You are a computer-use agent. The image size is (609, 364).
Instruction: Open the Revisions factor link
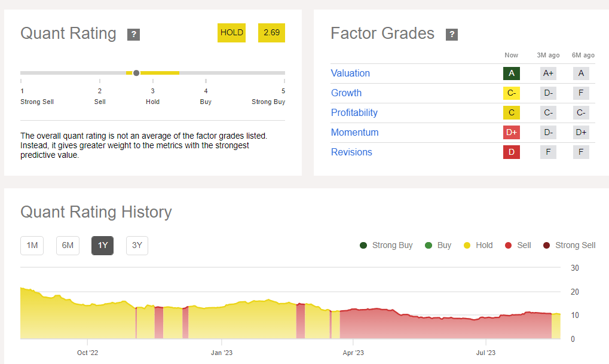coord(351,152)
